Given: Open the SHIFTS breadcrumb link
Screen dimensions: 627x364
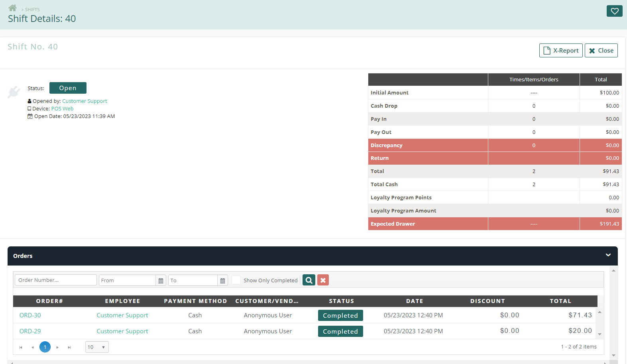Looking at the screenshot, I should click(32, 10).
